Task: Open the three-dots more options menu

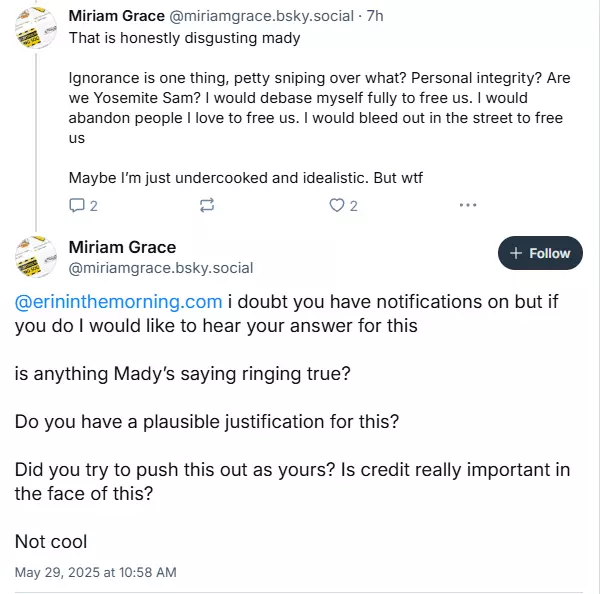Action: [468, 205]
